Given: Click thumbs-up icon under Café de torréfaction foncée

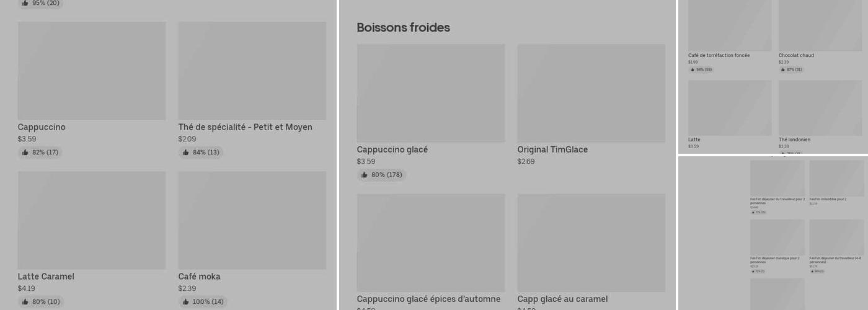Looking at the screenshot, I should pos(692,69).
